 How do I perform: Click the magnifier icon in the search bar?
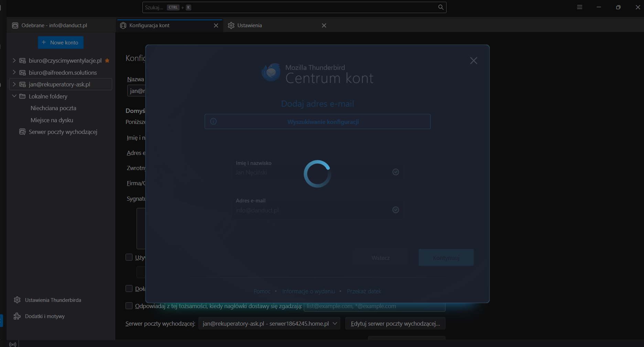click(441, 7)
